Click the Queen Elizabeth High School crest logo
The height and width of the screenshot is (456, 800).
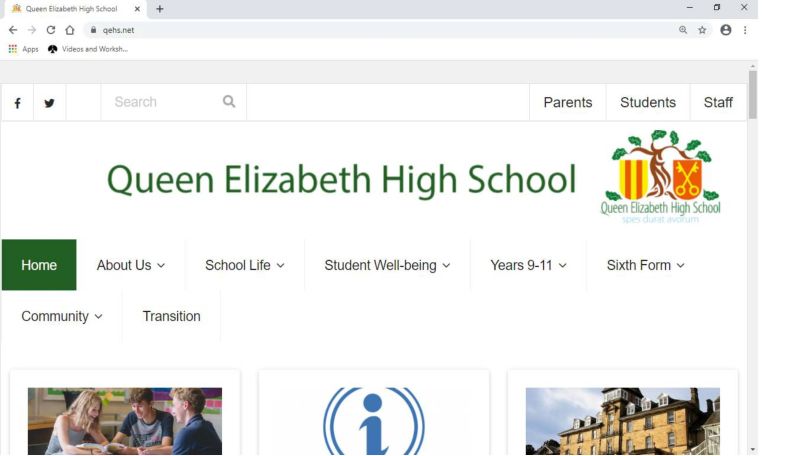(x=660, y=176)
